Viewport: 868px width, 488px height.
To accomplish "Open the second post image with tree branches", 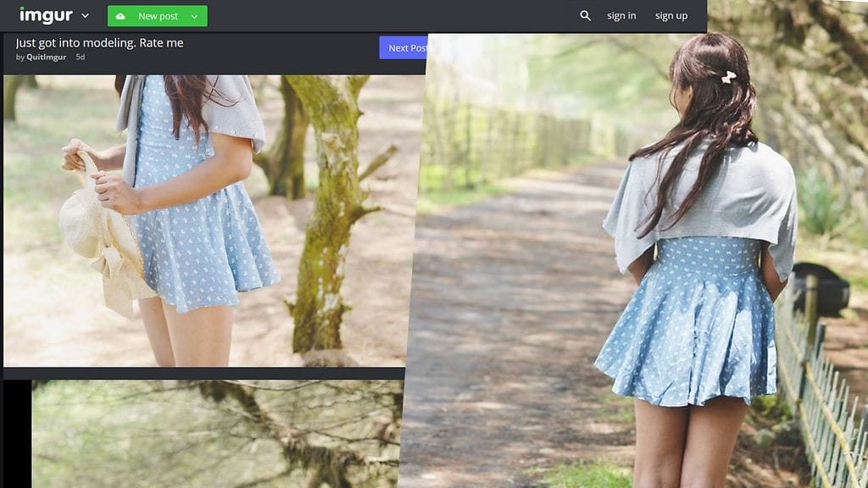I will 216,434.
